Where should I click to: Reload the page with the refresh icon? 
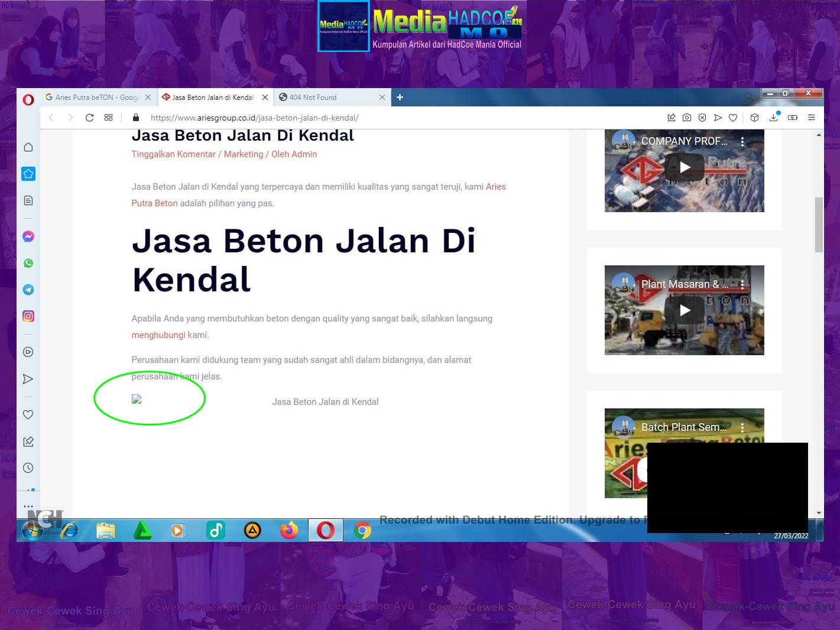point(89,118)
